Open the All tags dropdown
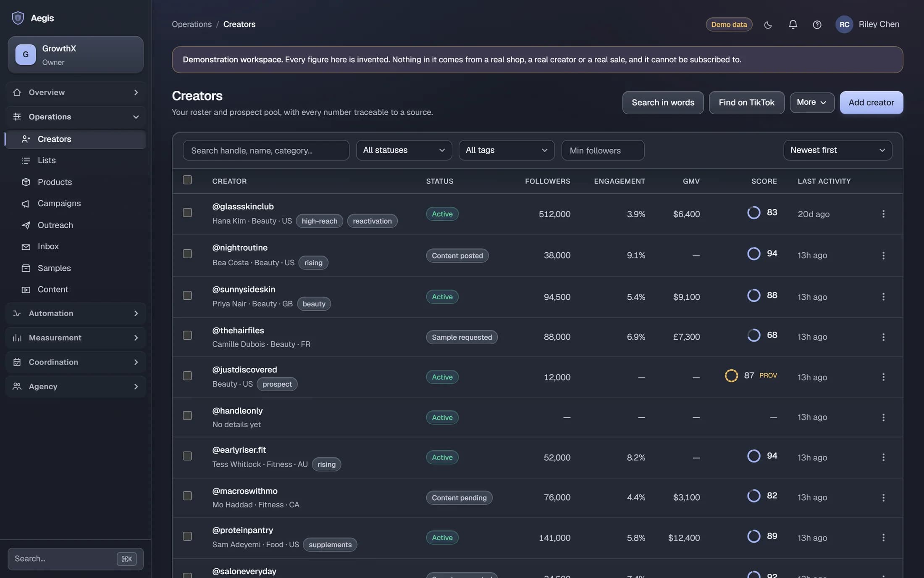The height and width of the screenshot is (578, 924). (507, 150)
